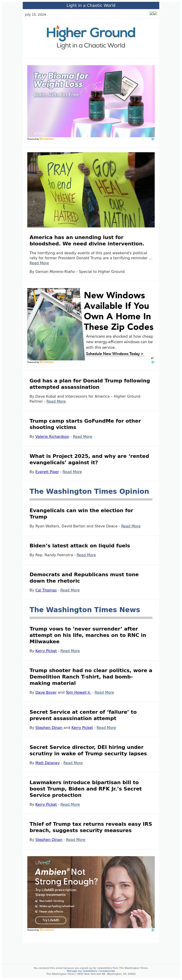Open Valerie Richardson author link
The height and width of the screenshot is (980, 182).
[52, 436]
